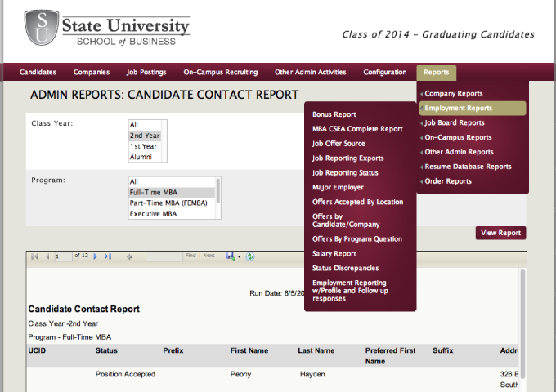This screenshot has width=556, height=392.
Task: Refresh the report with green icon
Action: [250, 256]
